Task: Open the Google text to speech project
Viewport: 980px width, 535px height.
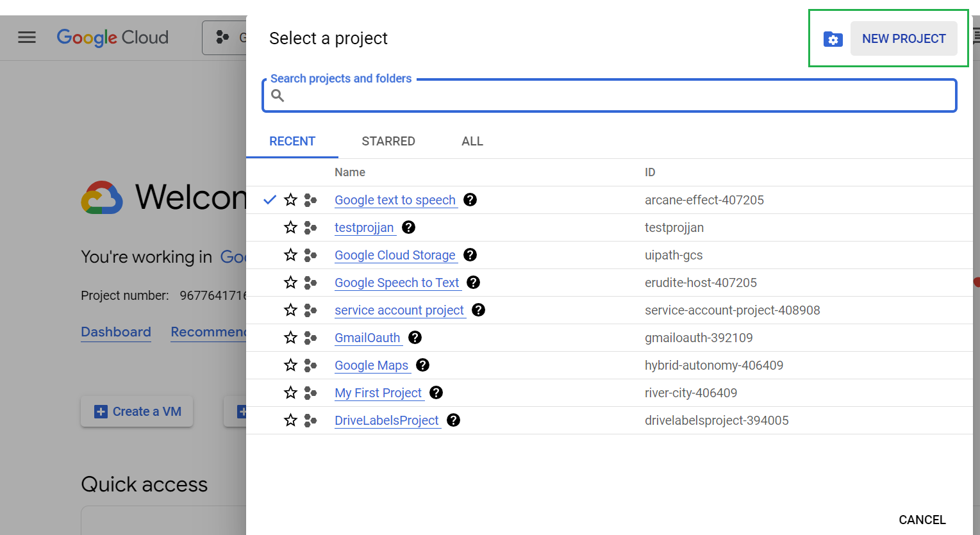Action: (395, 200)
